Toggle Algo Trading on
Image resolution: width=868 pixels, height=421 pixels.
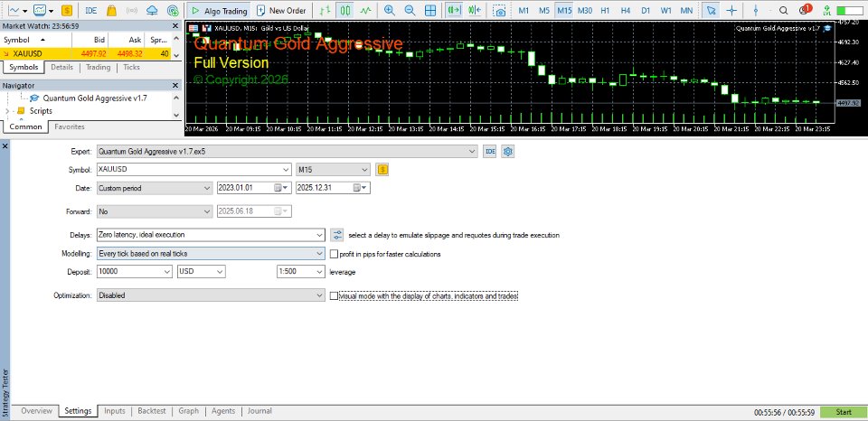pos(219,10)
